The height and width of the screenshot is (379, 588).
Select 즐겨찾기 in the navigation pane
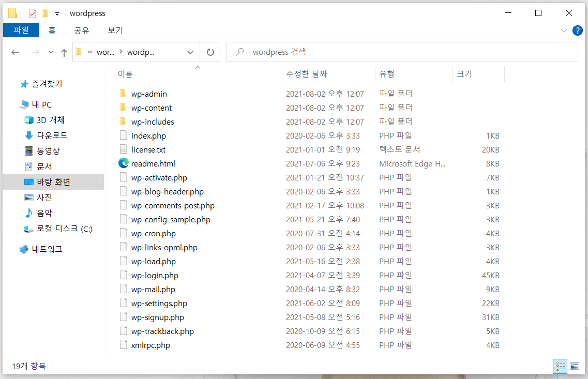pos(47,84)
